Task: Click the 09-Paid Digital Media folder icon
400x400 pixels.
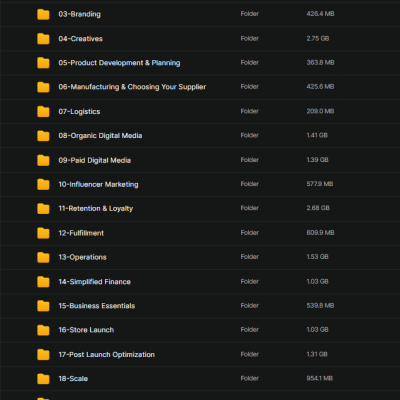Action: [43, 160]
